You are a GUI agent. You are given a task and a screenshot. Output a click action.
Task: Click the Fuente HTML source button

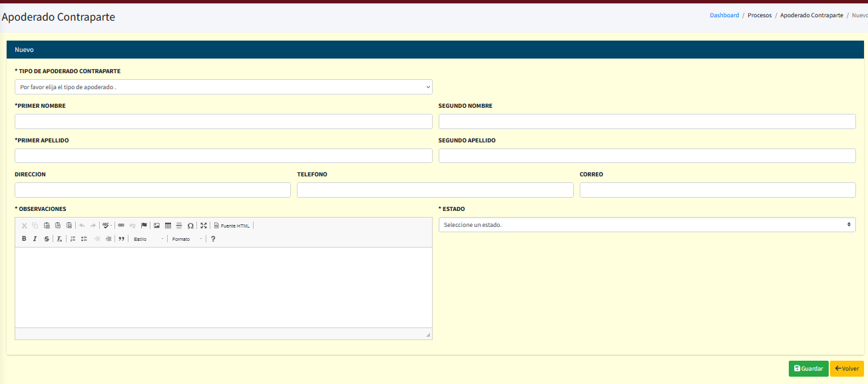[x=232, y=226]
